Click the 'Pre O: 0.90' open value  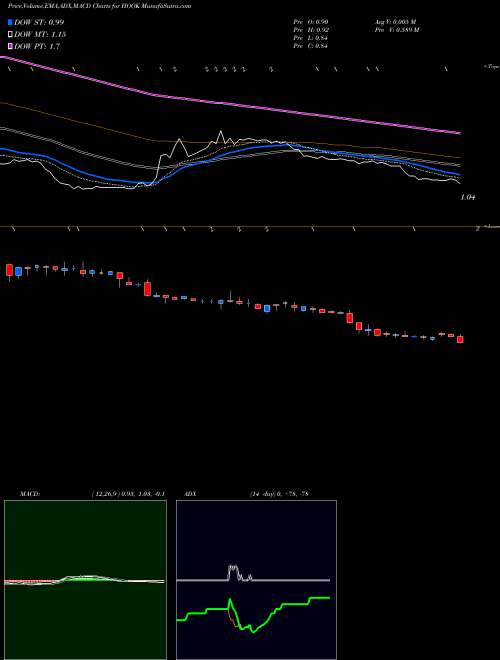(x=311, y=22)
